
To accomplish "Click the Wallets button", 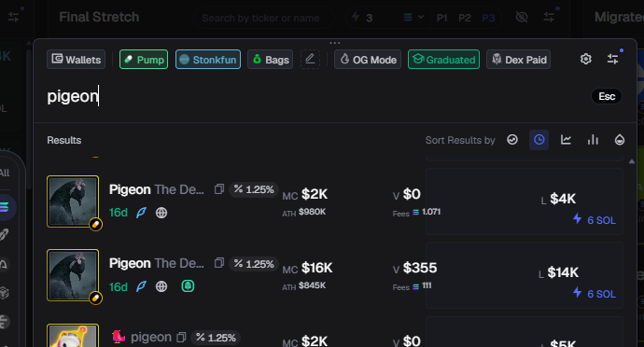I will click(x=76, y=60).
